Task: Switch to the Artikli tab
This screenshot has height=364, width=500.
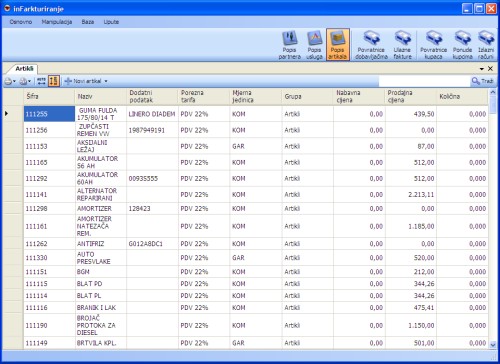Action: (24, 69)
